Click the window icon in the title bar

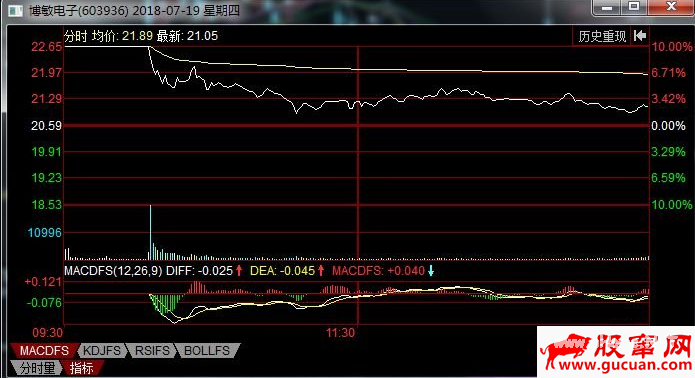[15, 11]
